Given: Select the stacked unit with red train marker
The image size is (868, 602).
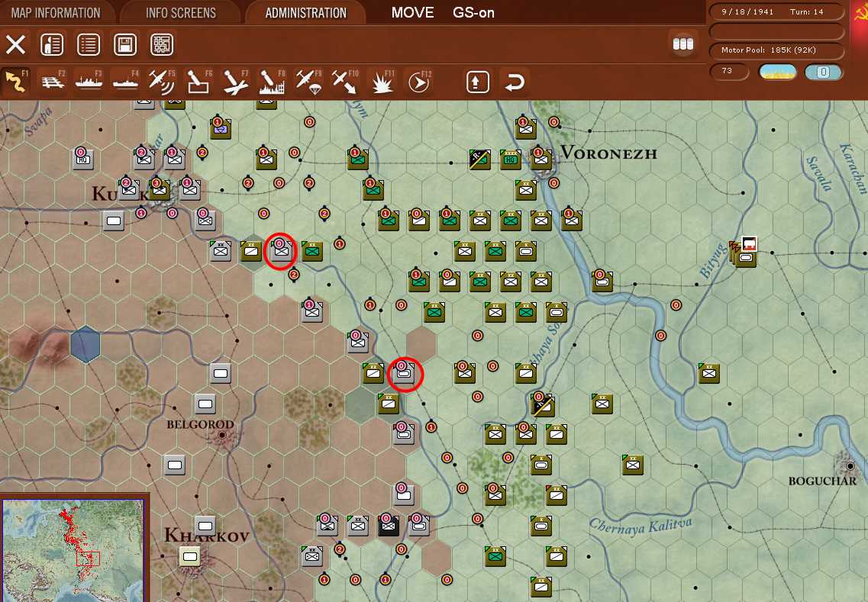Looking at the screenshot, I should click(744, 255).
